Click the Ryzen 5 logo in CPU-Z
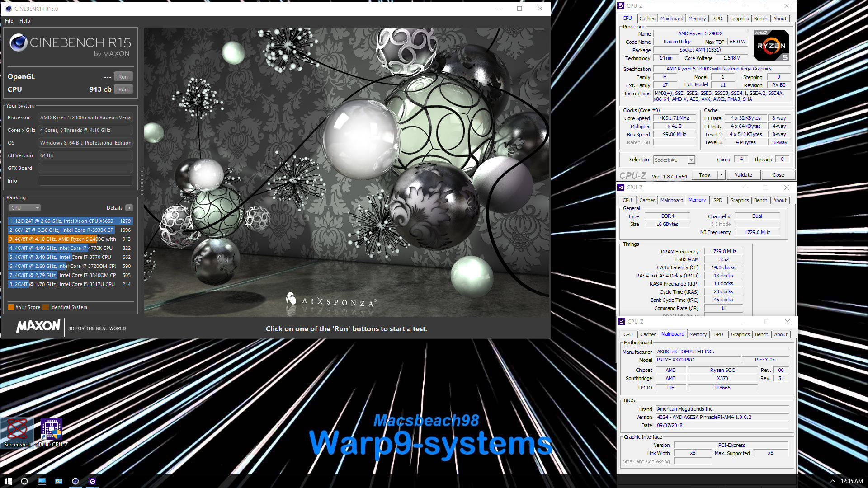868x488 pixels. [x=771, y=45]
